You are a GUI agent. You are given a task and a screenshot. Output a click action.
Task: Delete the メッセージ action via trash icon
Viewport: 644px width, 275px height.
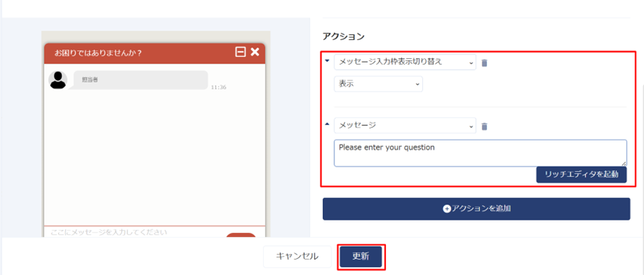pos(484,126)
